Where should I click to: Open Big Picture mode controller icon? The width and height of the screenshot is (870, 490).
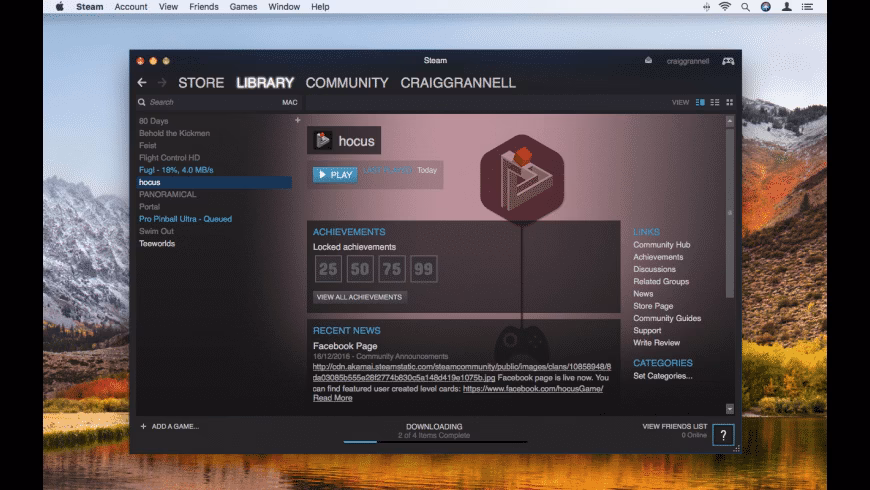(728, 61)
